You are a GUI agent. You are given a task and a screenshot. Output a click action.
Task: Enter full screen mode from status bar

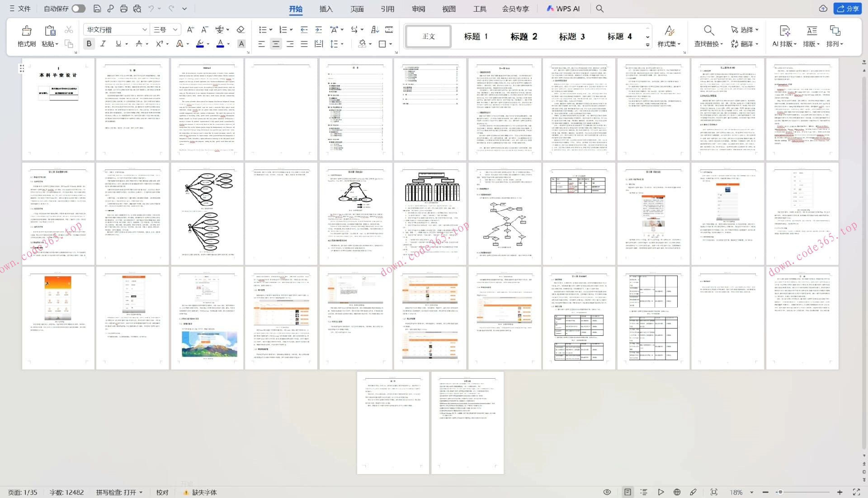(856, 492)
